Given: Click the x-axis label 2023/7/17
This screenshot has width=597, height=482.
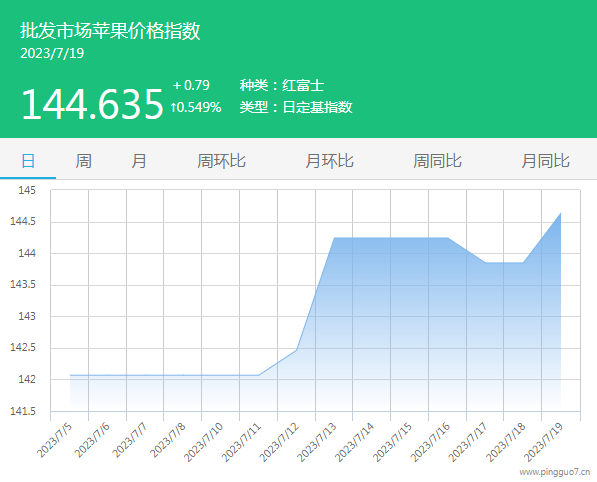Looking at the screenshot, I should (x=468, y=442).
